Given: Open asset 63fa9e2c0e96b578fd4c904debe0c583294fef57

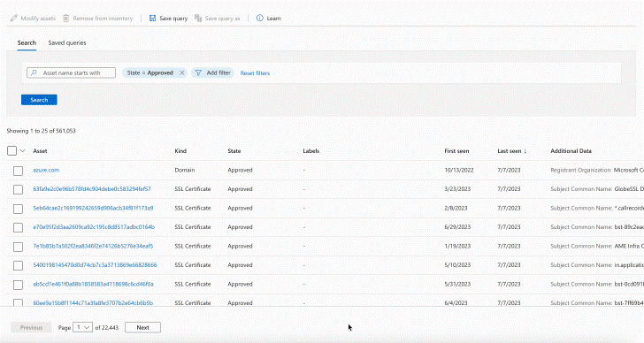Looking at the screenshot, I should click(92, 188).
